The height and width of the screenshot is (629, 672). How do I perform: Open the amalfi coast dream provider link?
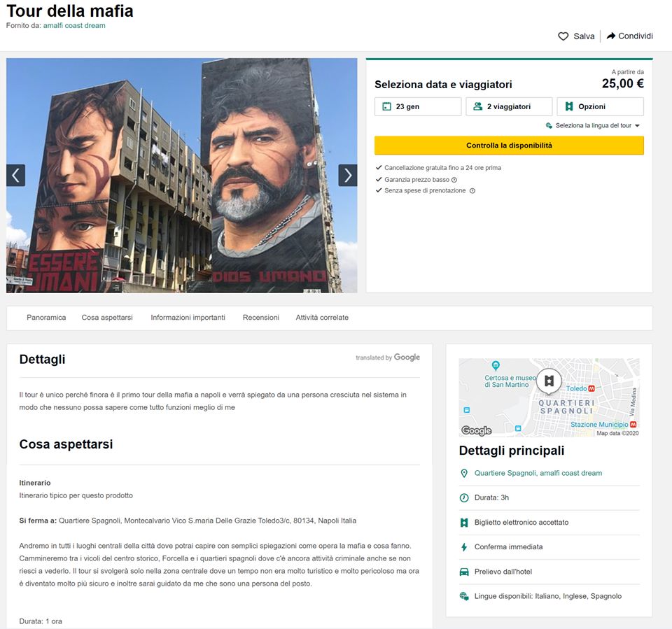[x=74, y=26]
